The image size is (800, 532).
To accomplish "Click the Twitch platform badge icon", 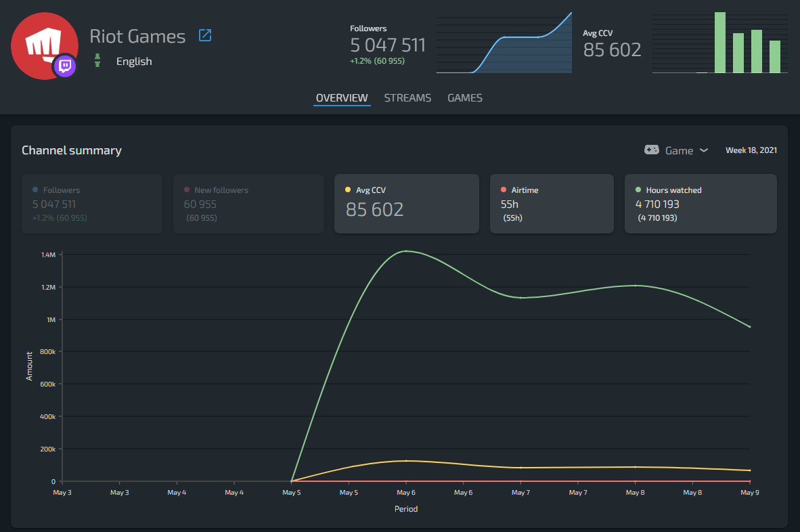I will pyautogui.click(x=65, y=66).
